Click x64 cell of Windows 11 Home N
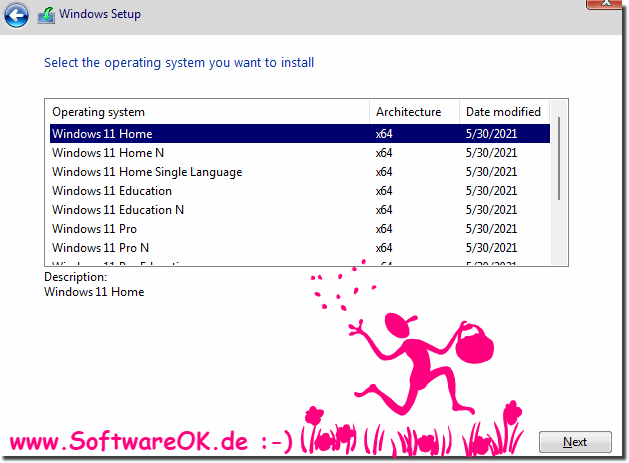629x463 pixels. click(x=384, y=153)
